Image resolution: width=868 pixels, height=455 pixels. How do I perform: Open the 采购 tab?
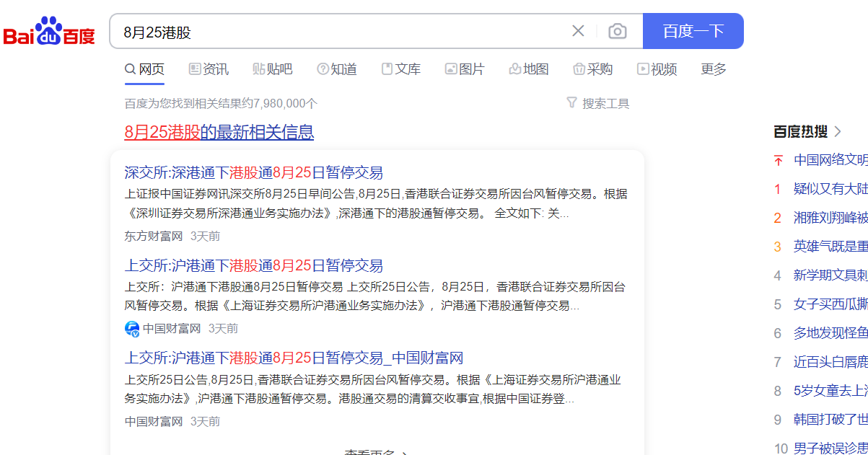tap(592, 69)
